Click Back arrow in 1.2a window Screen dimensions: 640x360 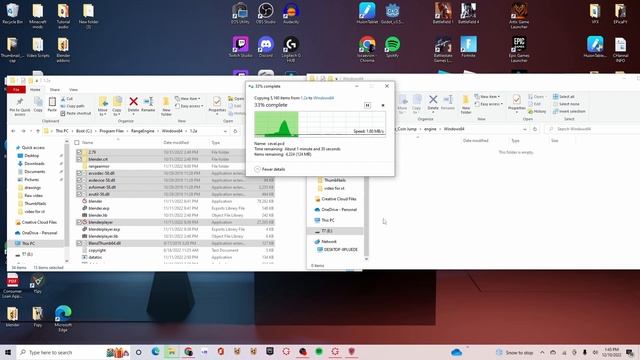click(13, 131)
